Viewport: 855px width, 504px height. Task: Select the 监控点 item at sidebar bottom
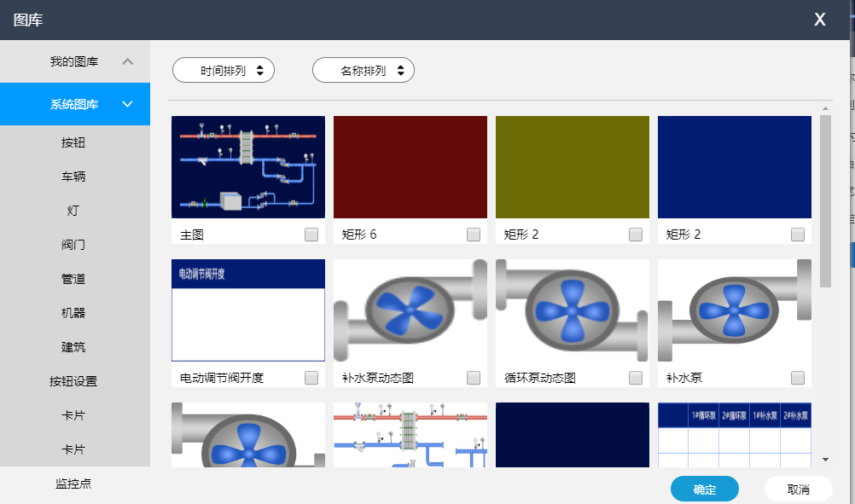(75, 483)
